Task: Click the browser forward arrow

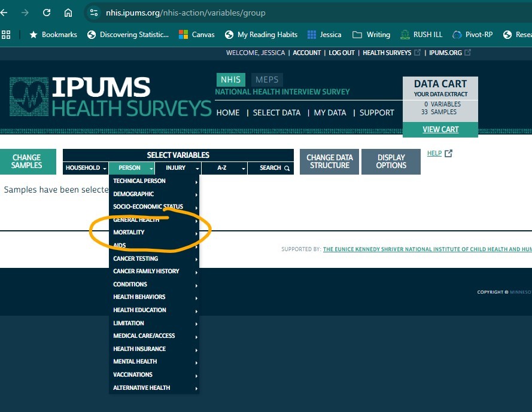Action: click(25, 13)
